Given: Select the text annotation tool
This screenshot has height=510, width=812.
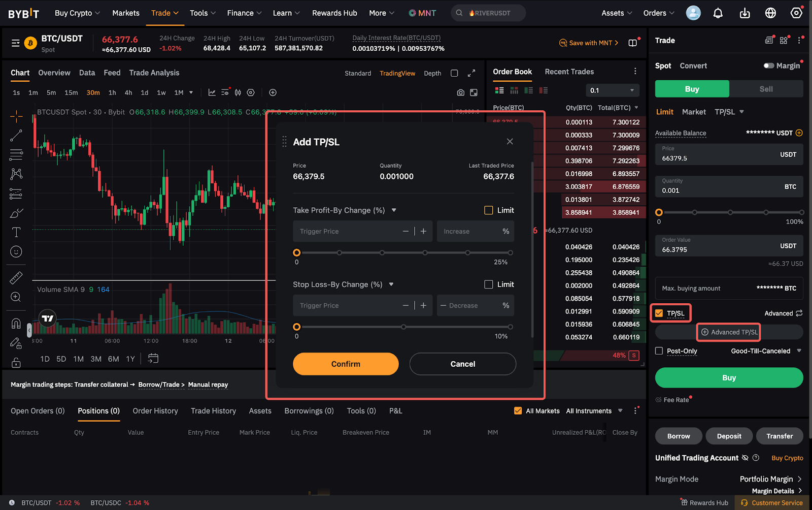Looking at the screenshot, I should coord(16,232).
